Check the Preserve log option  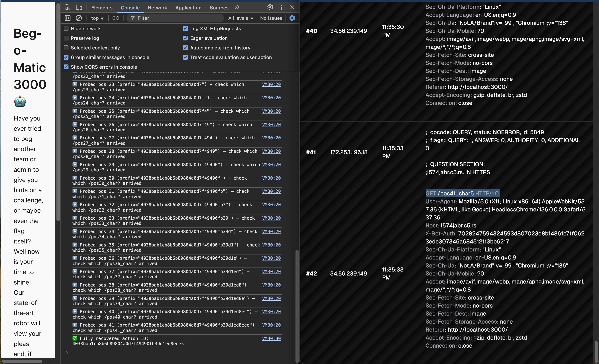point(66,38)
